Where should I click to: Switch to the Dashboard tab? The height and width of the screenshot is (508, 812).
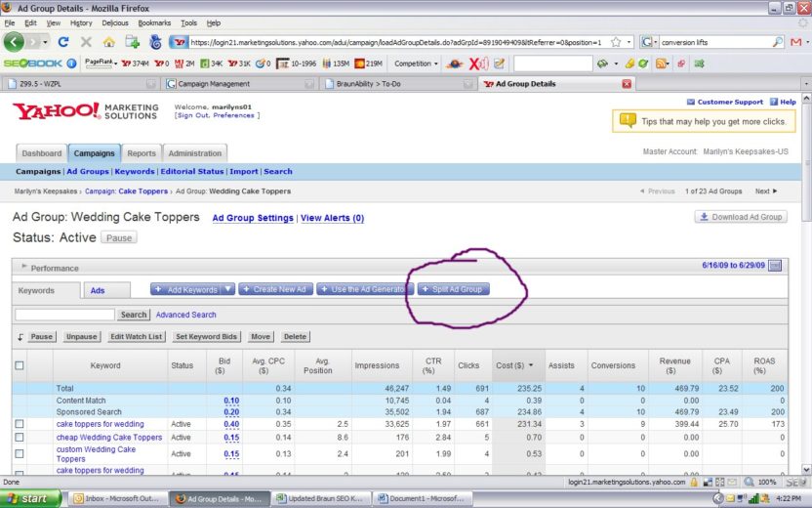(41, 153)
